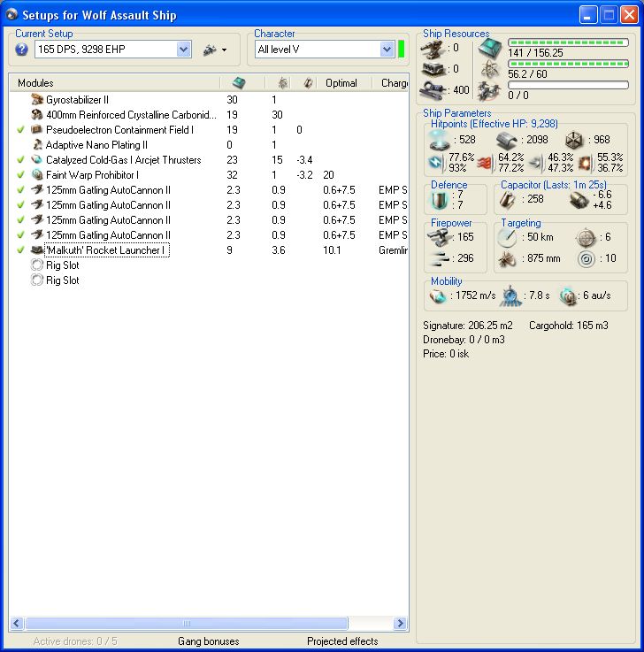Image resolution: width=644 pixels, height=652 pixels.
Task: Click the Defence shield icon
Action: coord(439,201)
